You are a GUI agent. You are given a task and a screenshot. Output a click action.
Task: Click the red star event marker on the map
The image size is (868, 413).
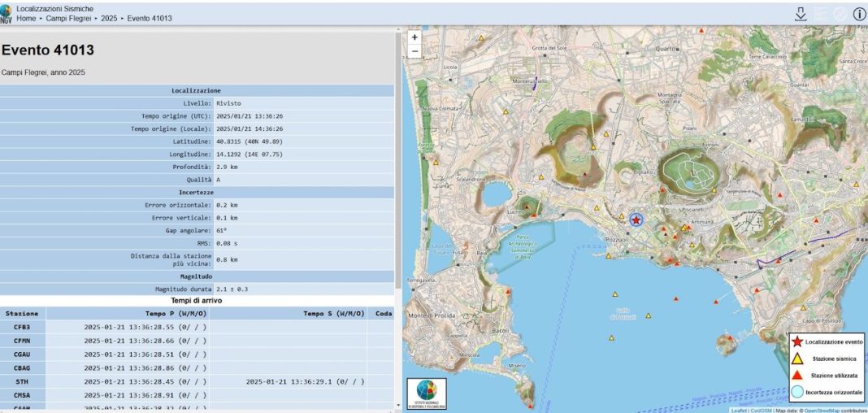[x=636, y=220]
